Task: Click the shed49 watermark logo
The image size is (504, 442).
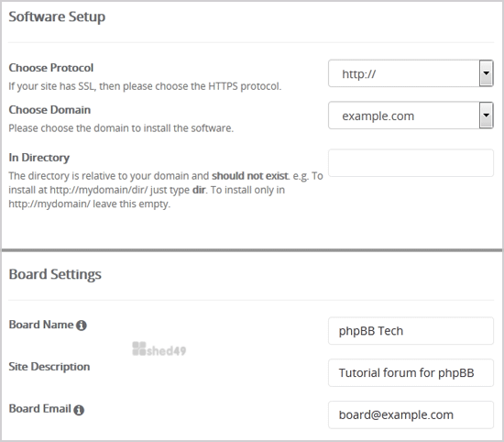Action: coord(159,349)
